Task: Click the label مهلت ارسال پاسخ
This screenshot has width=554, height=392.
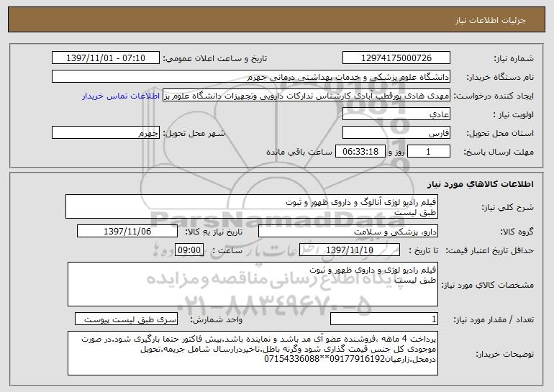Action: [x=499, y=152]
